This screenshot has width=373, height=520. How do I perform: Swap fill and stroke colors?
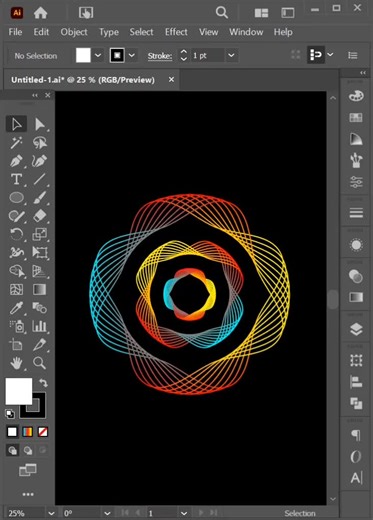[x=43, y=383]
